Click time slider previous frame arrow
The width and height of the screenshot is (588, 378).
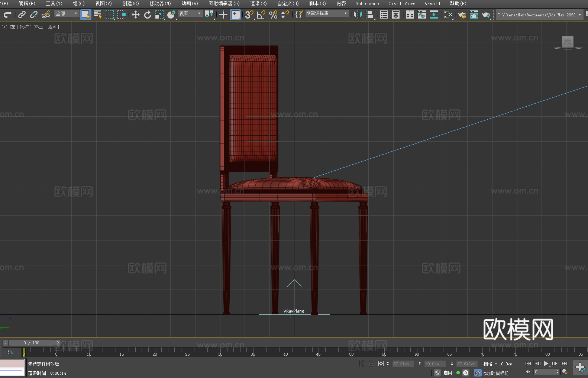[x=6, y=343]
